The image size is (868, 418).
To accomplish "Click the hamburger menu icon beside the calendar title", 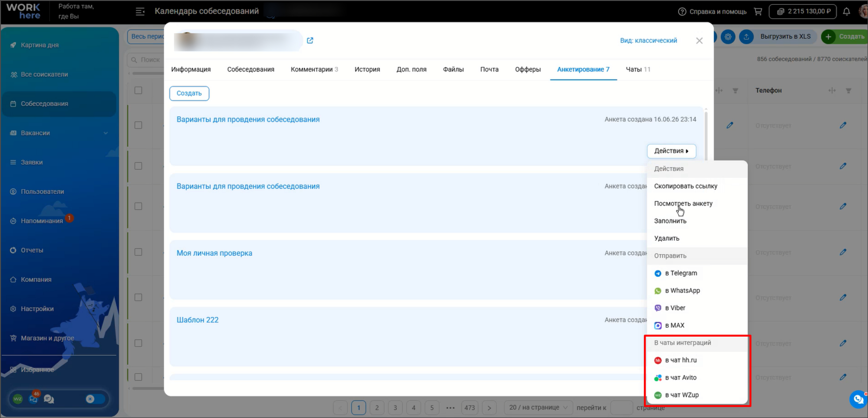I will point(140,11).
